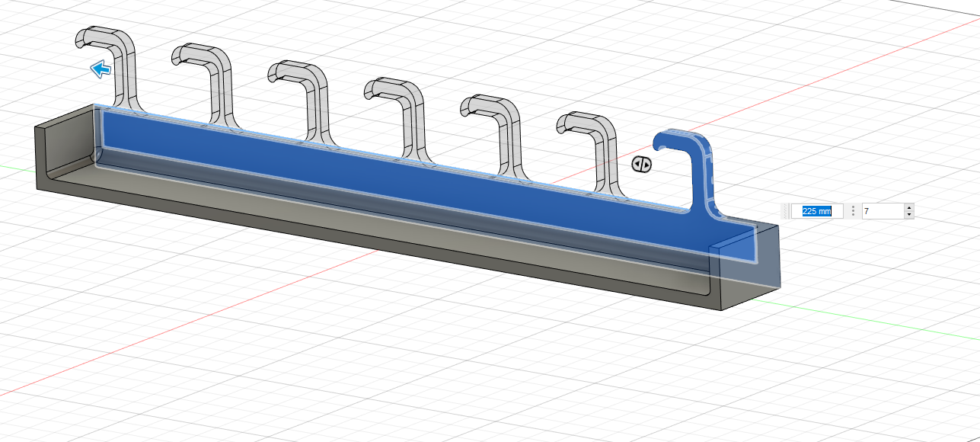The width and height of the screenshot is (980, 442).
Task: Increase the pattern quantity with the up arrow
Action: click(909, 207)
